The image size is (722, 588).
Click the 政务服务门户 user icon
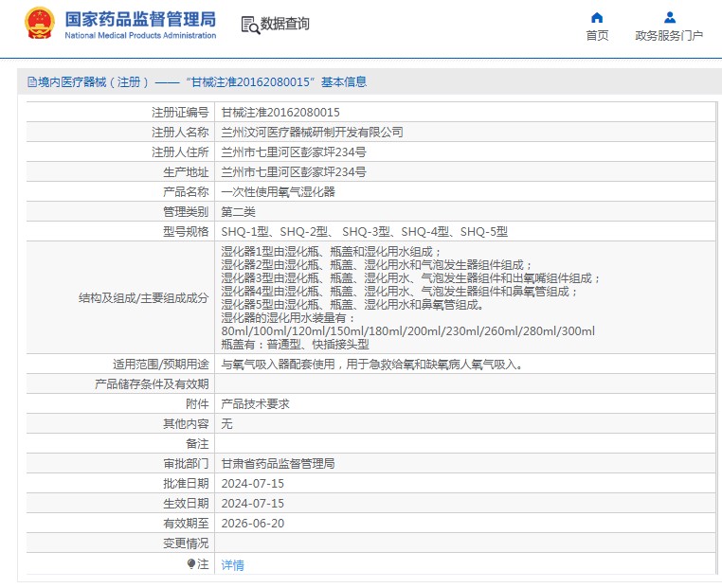(x=670, y=18)
